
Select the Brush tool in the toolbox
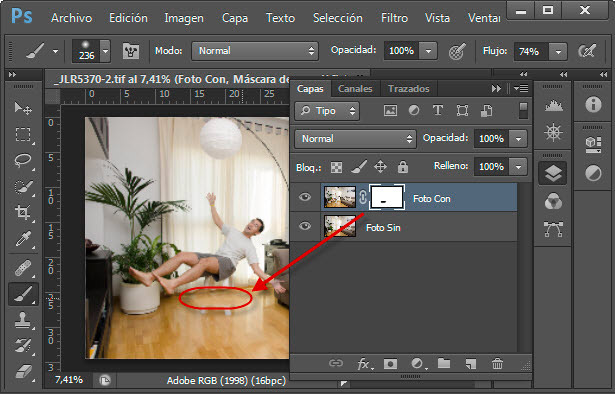click(x=24, y=294)
